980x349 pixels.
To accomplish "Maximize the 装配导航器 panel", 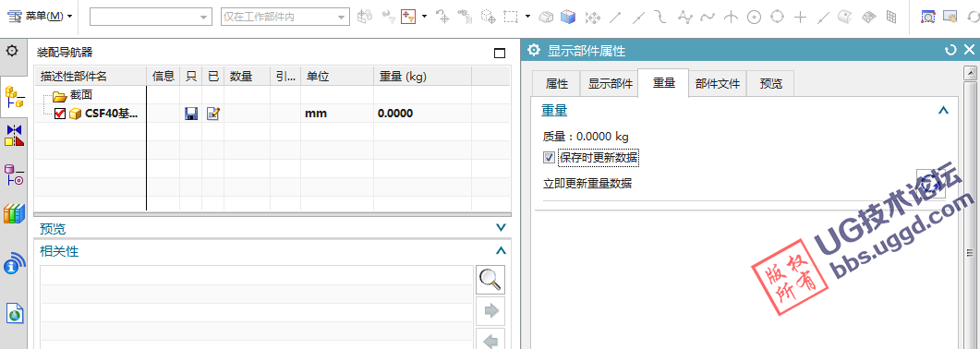I will [500, 53].
